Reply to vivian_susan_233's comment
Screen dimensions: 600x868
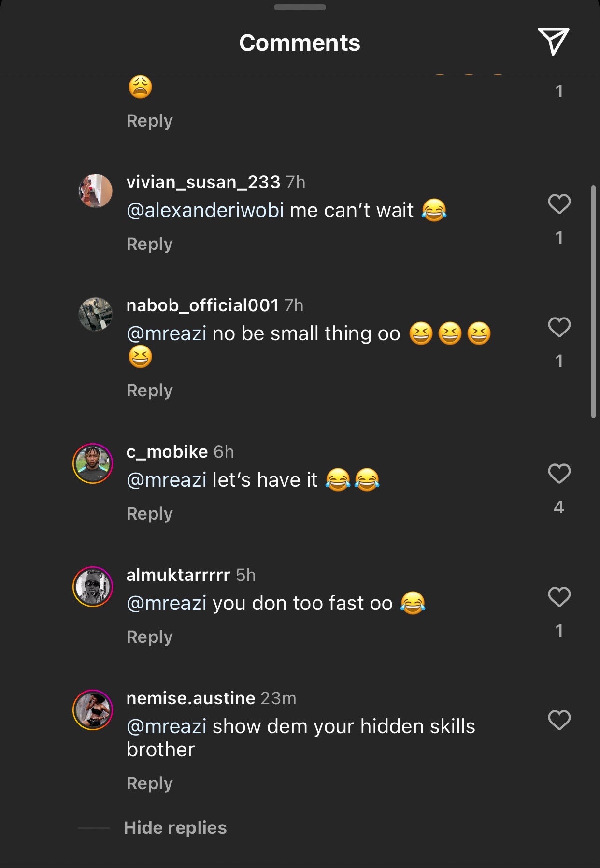149,244
